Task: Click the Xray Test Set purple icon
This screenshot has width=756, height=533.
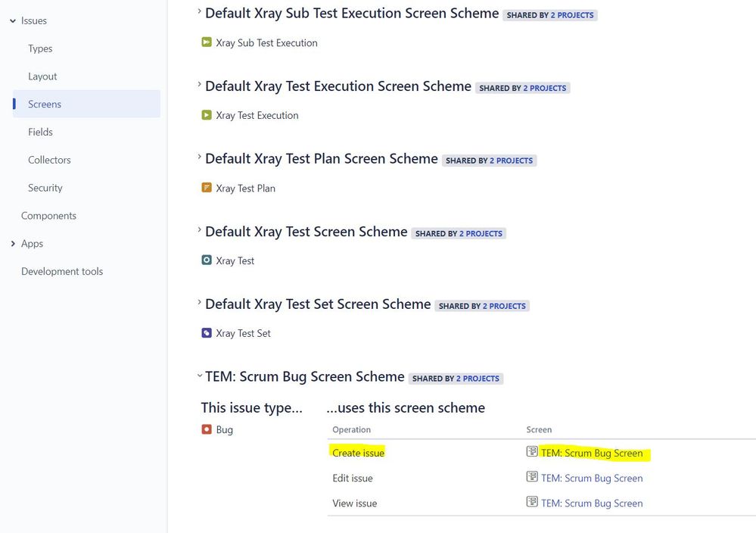Action: [x=207, y=333]
